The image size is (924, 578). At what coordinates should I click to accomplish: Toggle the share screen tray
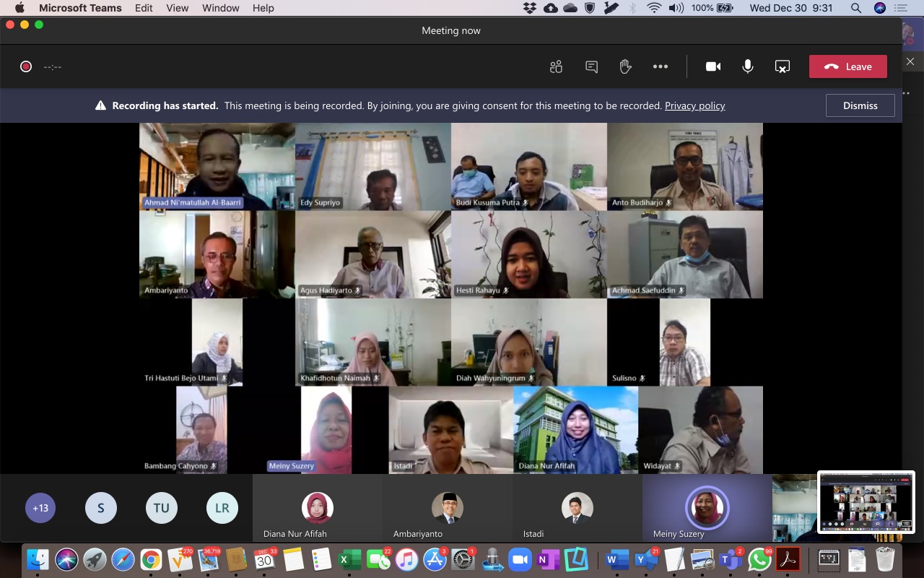pos(782,66)
